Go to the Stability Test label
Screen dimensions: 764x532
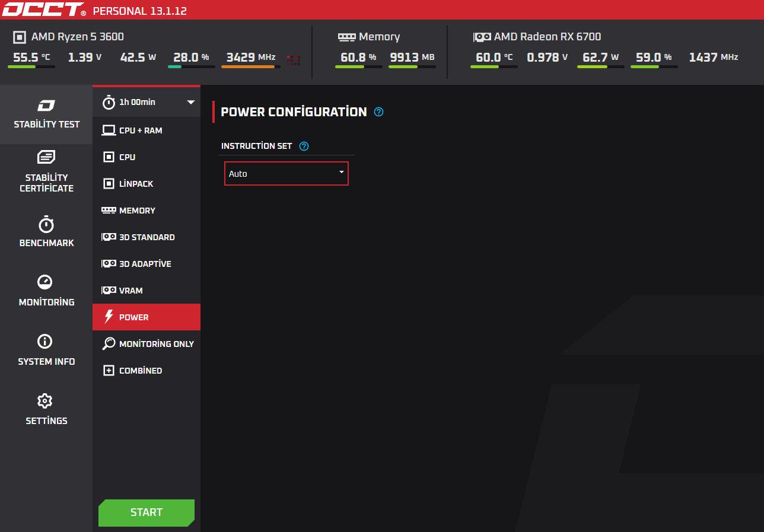[47, 125]
